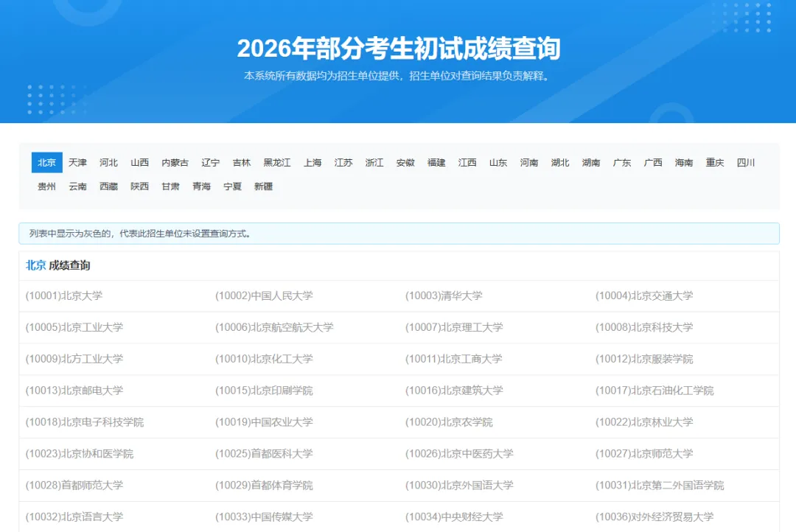Image resolution: width=796 pixels, height=532 pixels.
Task: Open (10026)北京中医药大学 entry
Action: [459, 453]
